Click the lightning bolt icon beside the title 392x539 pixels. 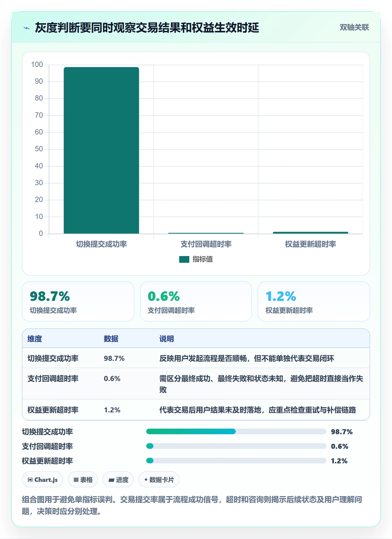27,28
